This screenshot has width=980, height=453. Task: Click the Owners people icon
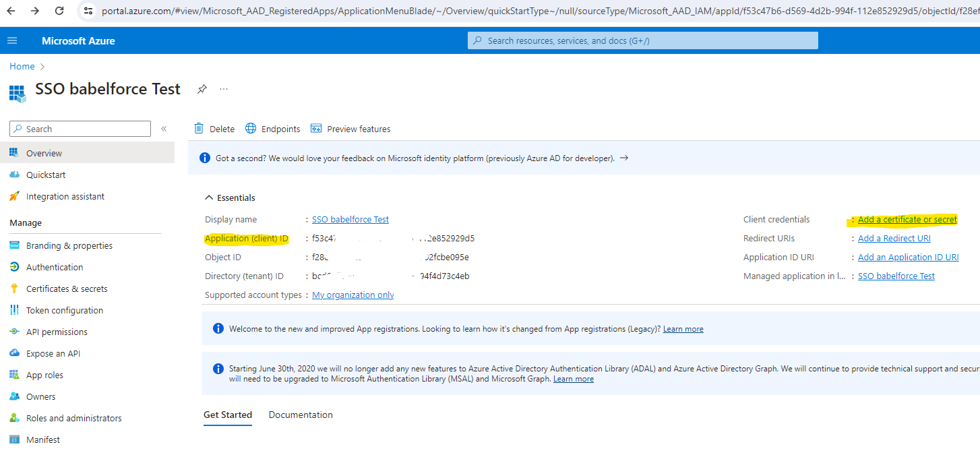point(14,396)
